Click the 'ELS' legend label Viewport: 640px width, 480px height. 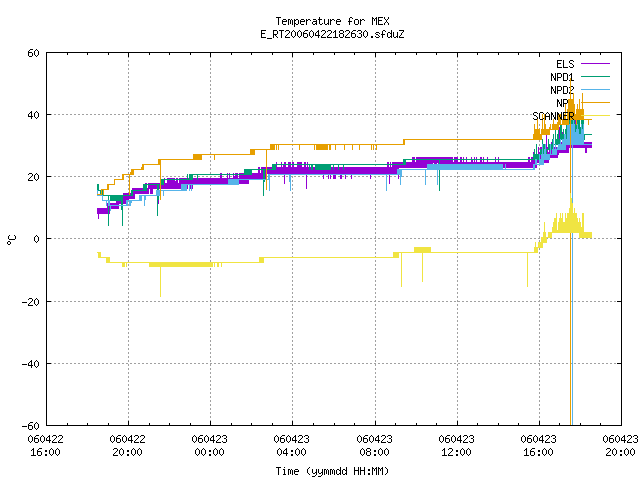(565, 64)
